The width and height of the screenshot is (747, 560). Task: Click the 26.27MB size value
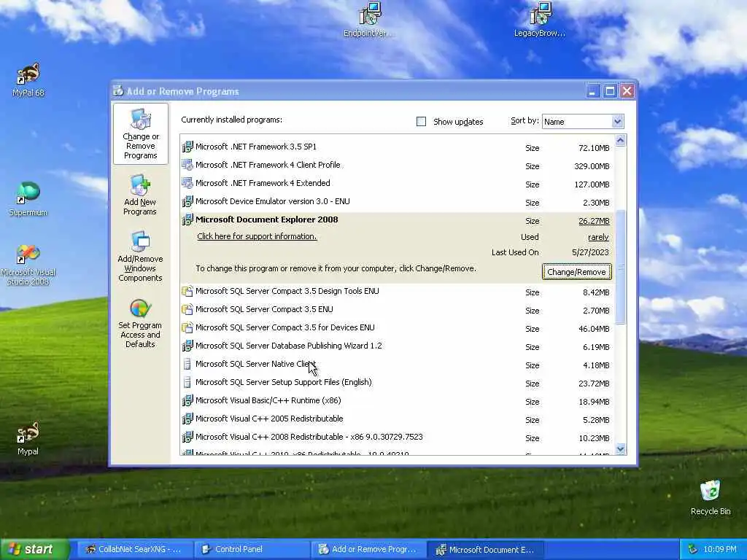594,221
